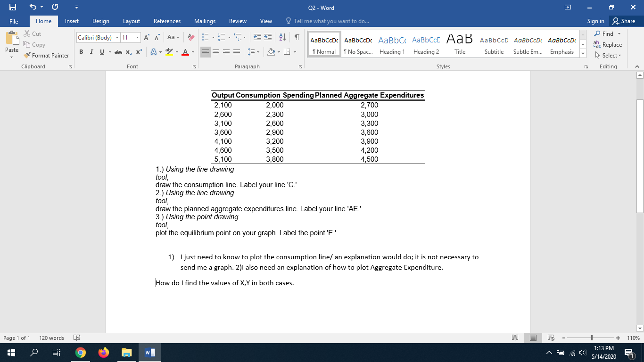Select the Subscript icon

128,53
